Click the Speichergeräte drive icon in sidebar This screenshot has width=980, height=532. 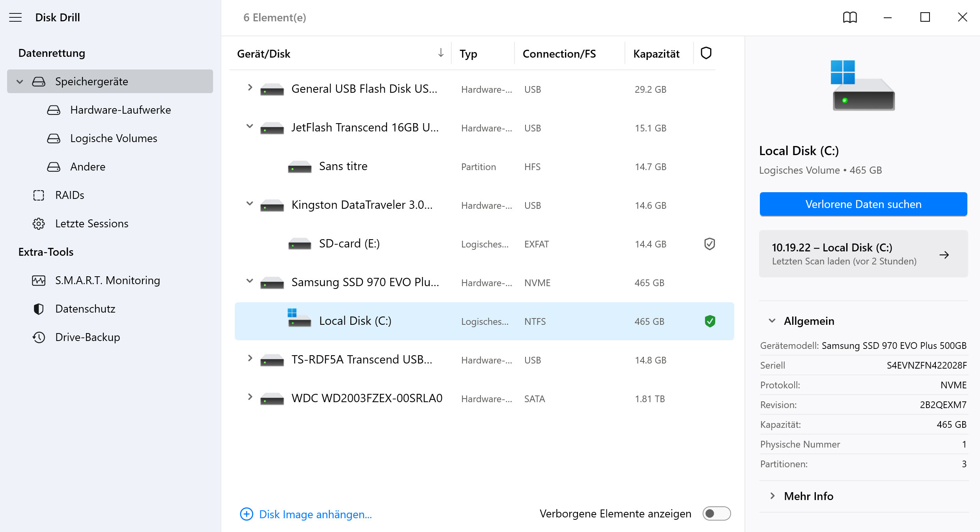[x=39, y=81]
